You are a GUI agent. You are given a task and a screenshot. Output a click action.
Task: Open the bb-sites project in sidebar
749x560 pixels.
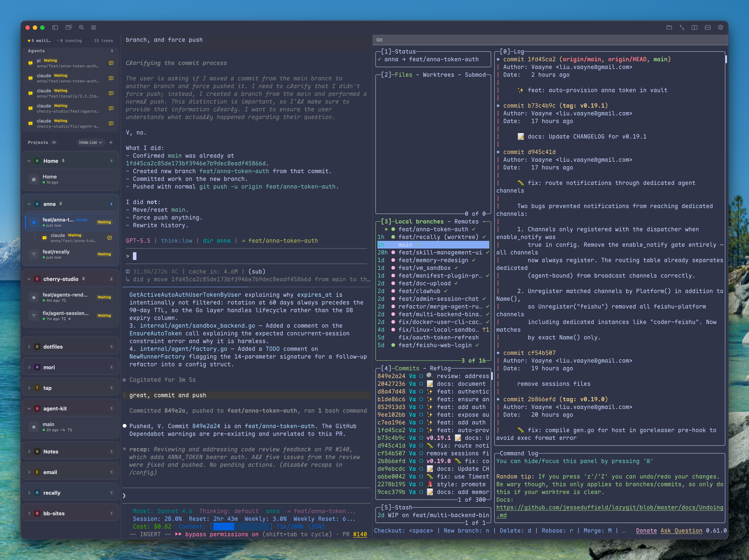click(x=70, y=514)
